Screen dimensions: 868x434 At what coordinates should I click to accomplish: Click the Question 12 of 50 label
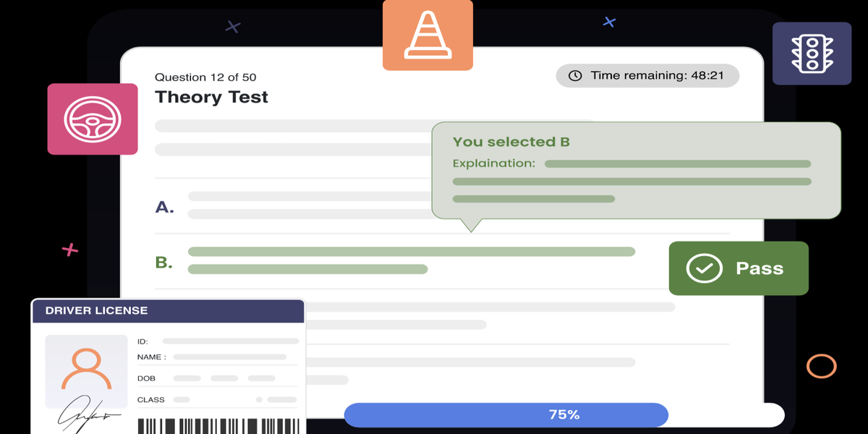[x=205, y=77]
